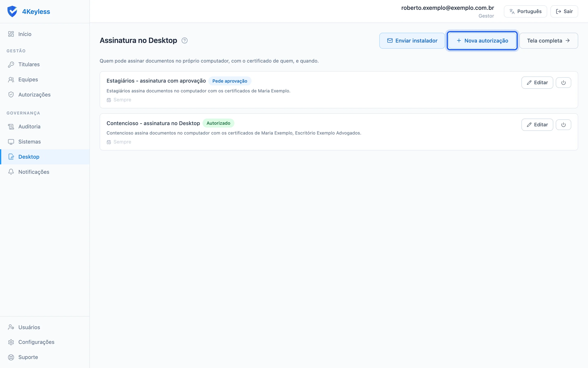Click the Pede aprovação badge
588x368 pixels.
[230, 81]
